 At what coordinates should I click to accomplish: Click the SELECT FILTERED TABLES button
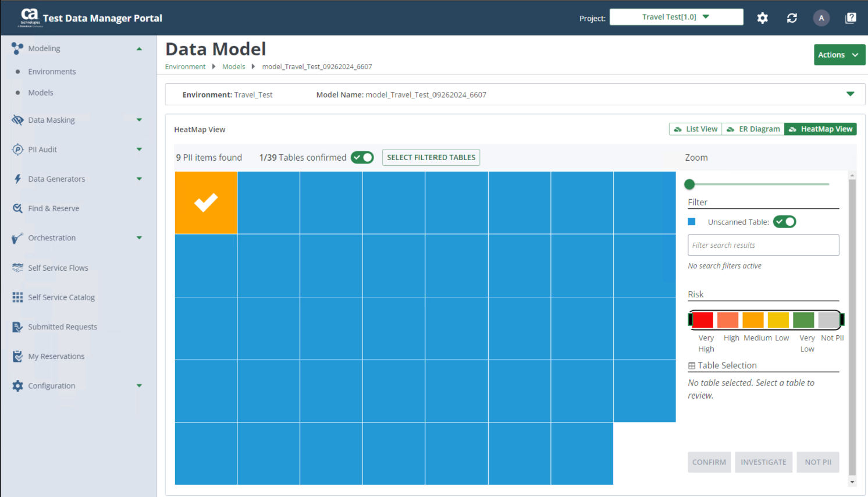pos(431,158)
